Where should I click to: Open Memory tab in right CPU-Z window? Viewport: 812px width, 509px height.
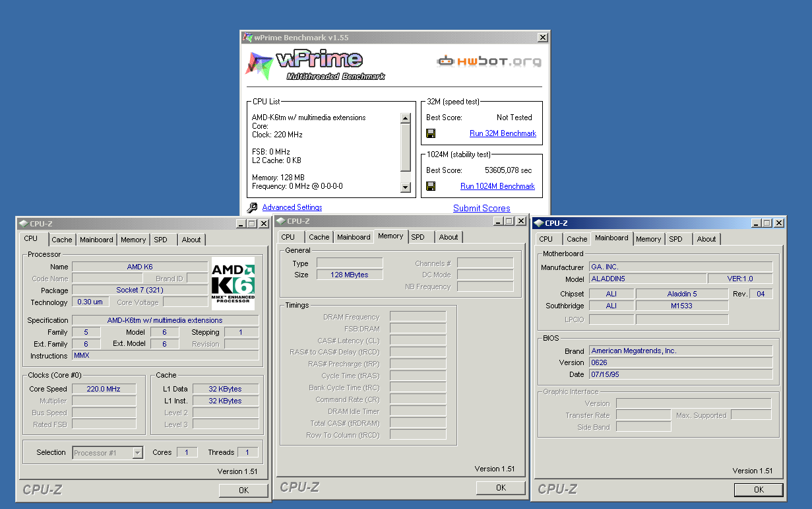(648, 239)
